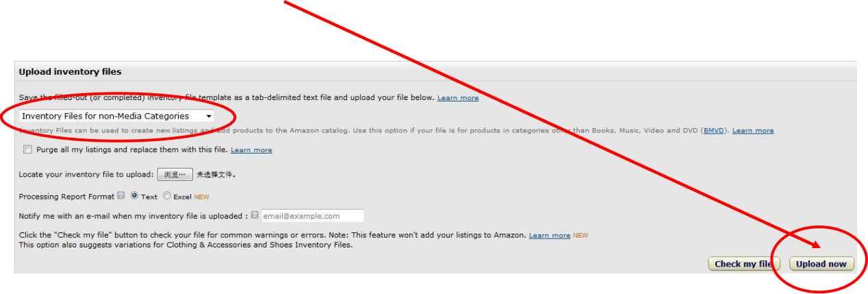The image size is (868, 294).
Task: Follow the BMVD link
Action: point(715,131)
